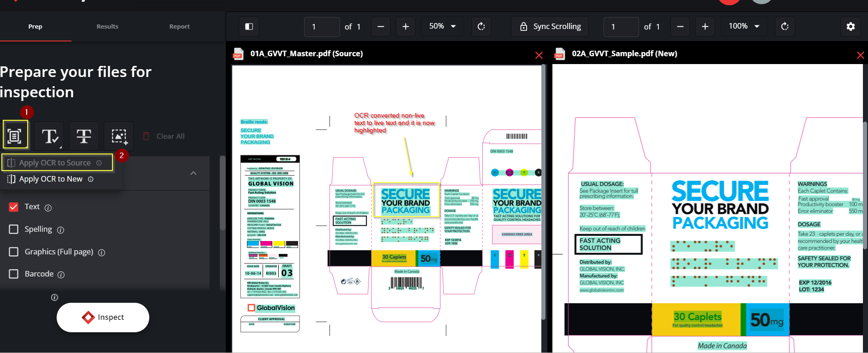Select the strikethrough text tool icon

(x=84, y=136)
